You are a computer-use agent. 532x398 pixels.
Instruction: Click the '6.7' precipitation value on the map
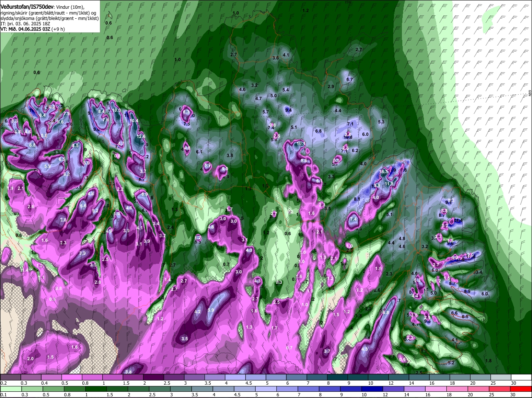350,79
